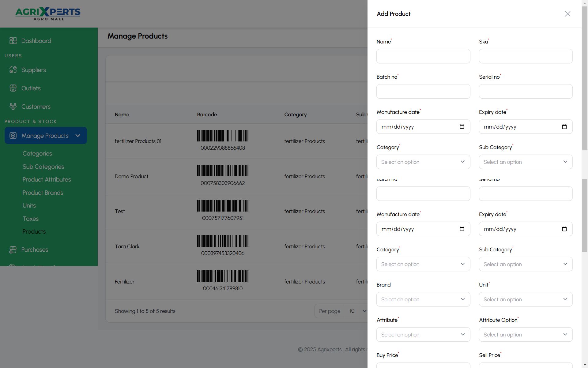Click into the Name input field
This screenshot has height=368, width=588.
[423, 56]
